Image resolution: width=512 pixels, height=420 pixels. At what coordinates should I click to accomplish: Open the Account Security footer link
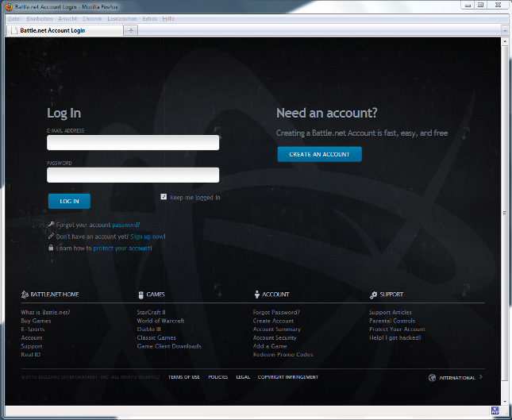pyautogui.click(x=275, y=337)
